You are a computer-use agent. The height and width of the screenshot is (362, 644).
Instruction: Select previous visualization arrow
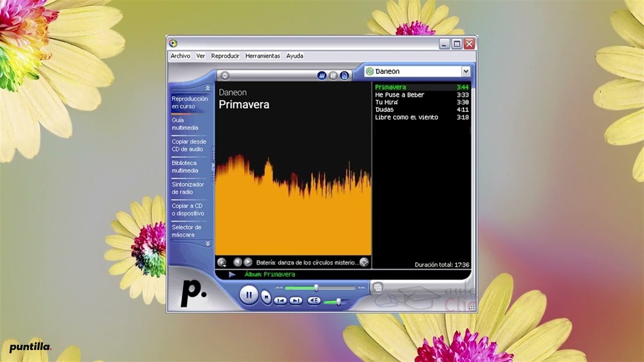[x=237, y=262]
